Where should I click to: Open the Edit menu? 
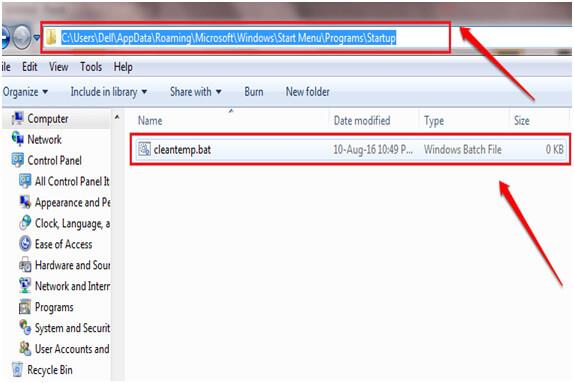[30, 67]
